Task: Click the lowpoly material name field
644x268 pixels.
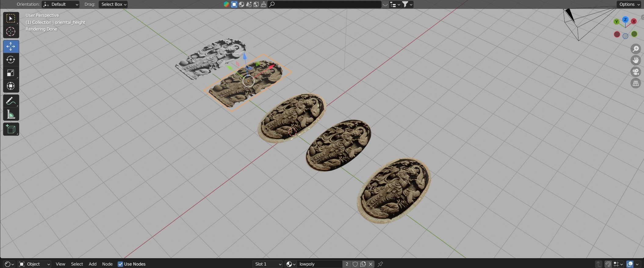Action: (x=320, y=264)
